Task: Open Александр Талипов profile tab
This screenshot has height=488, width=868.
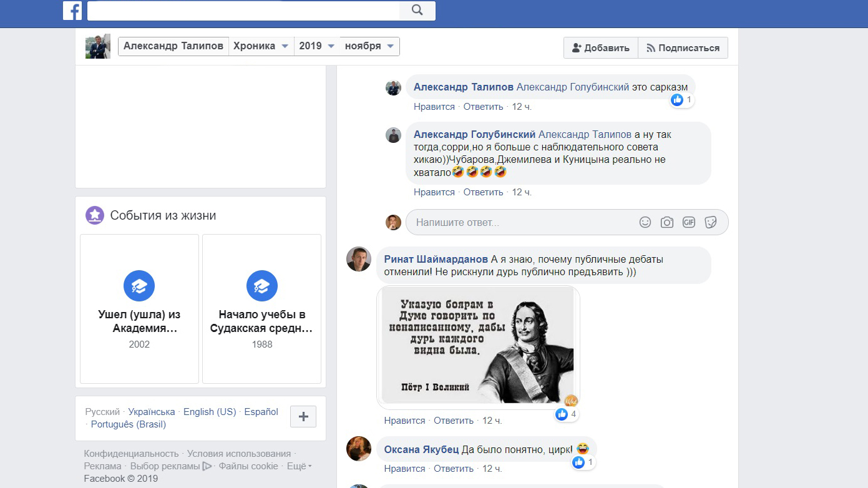Action: 173,46
